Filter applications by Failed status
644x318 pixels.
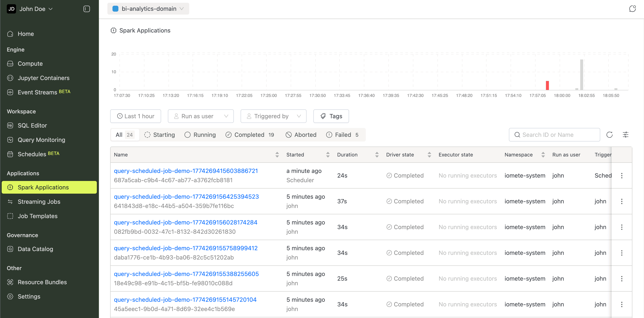343,135
